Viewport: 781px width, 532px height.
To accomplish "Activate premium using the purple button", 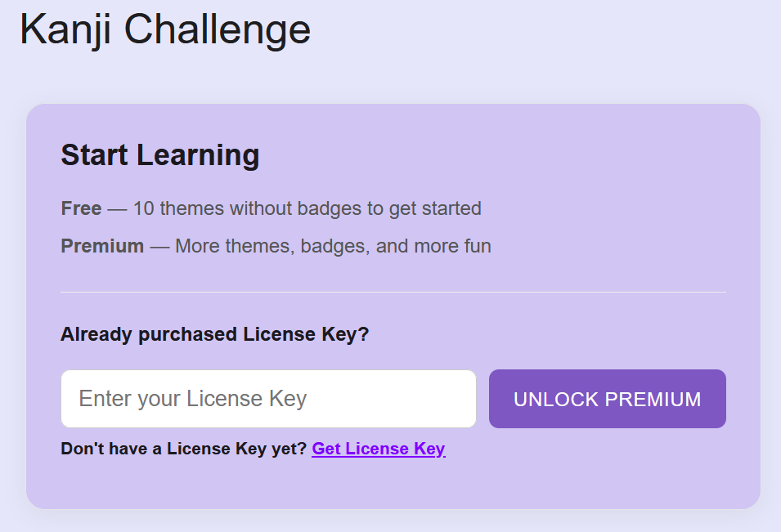I will tap(607, 399).
